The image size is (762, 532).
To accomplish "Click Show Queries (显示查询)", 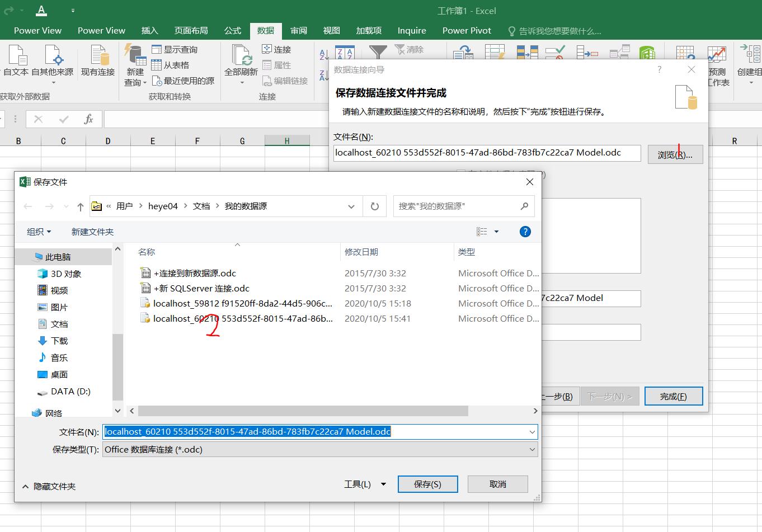I will 175,49.
